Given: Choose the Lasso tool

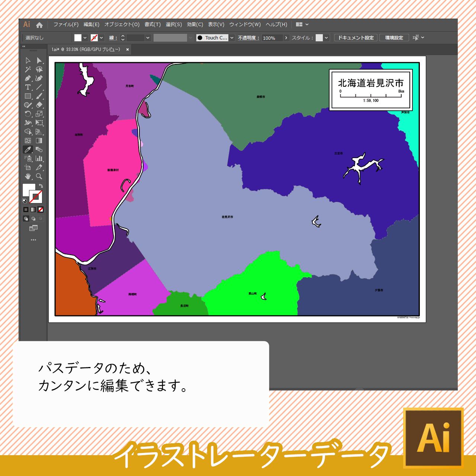Looking at the screenshot, I should pos(39,69).
